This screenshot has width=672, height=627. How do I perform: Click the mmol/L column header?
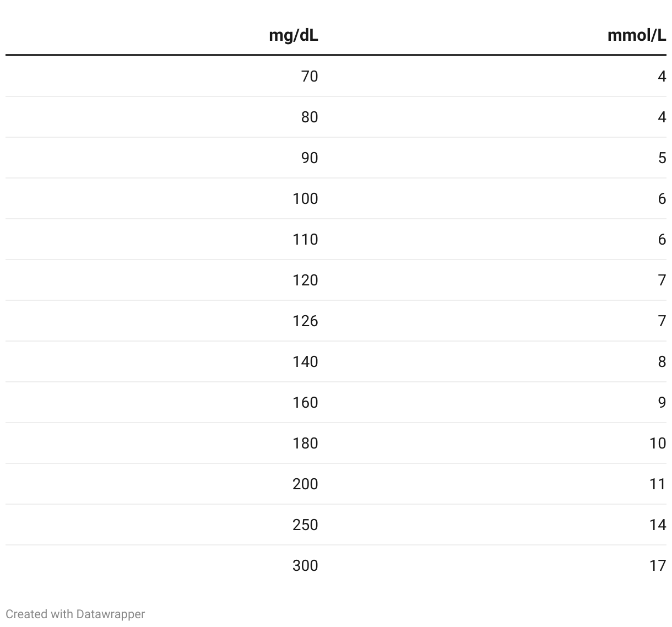tap(637, 35)
